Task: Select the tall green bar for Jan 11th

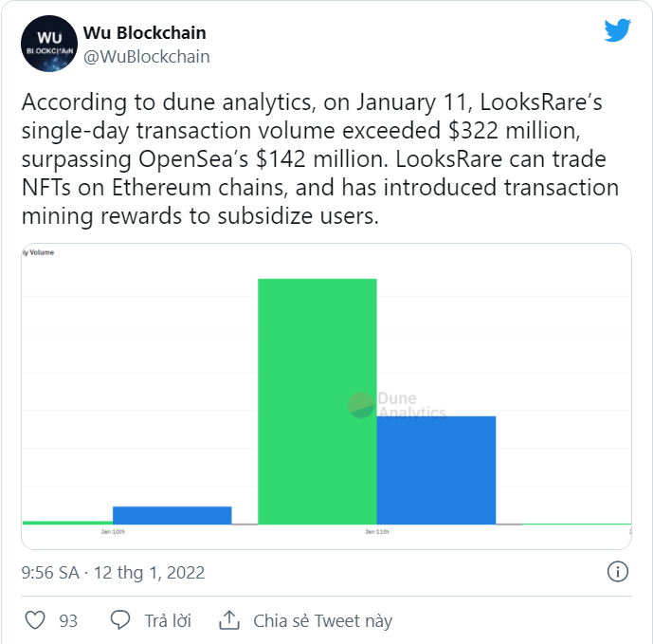Action: (x=317, y=398)
